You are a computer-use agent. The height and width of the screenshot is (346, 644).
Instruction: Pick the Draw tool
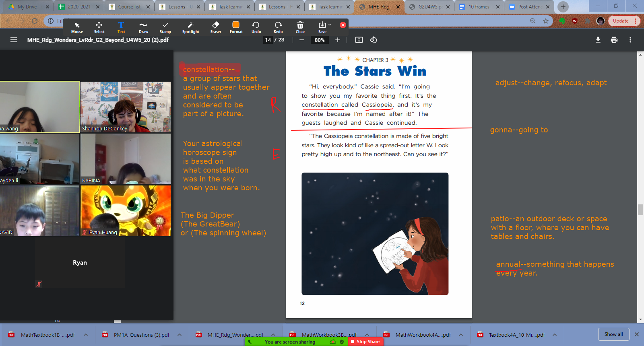point(143,27)
